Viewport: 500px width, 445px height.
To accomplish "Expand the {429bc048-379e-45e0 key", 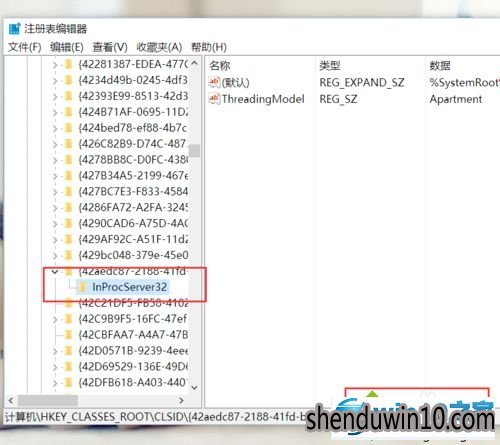I will tap(55, 256).
